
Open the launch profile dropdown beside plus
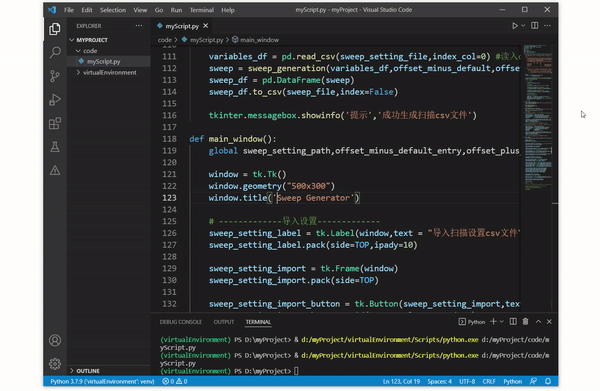[502, 321]
